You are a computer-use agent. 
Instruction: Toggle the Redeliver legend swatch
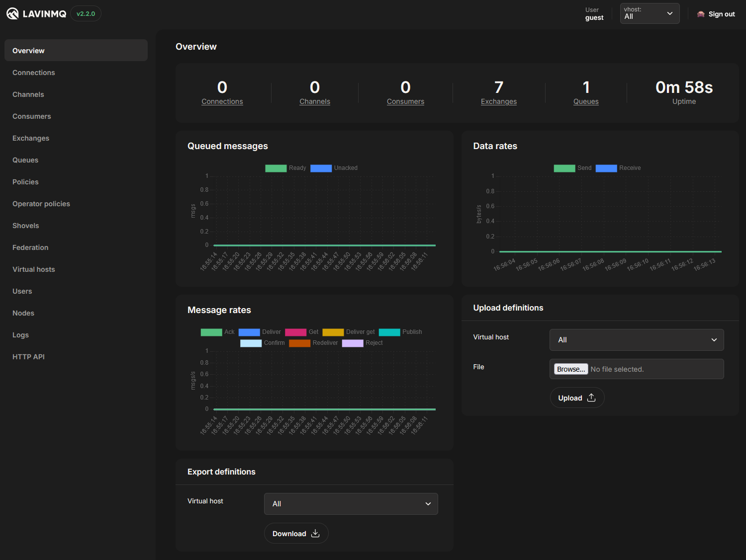pos(300,343)
